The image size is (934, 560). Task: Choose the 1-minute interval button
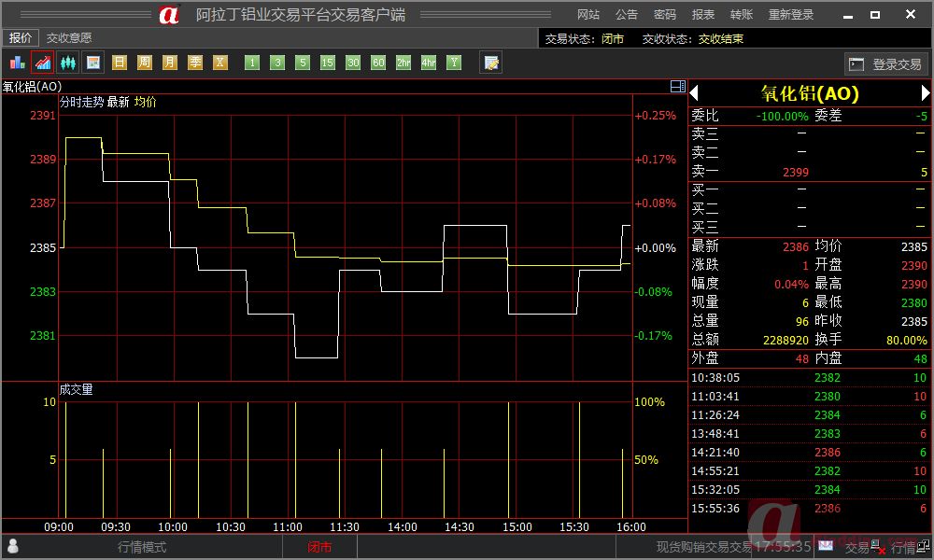point(252,63)
